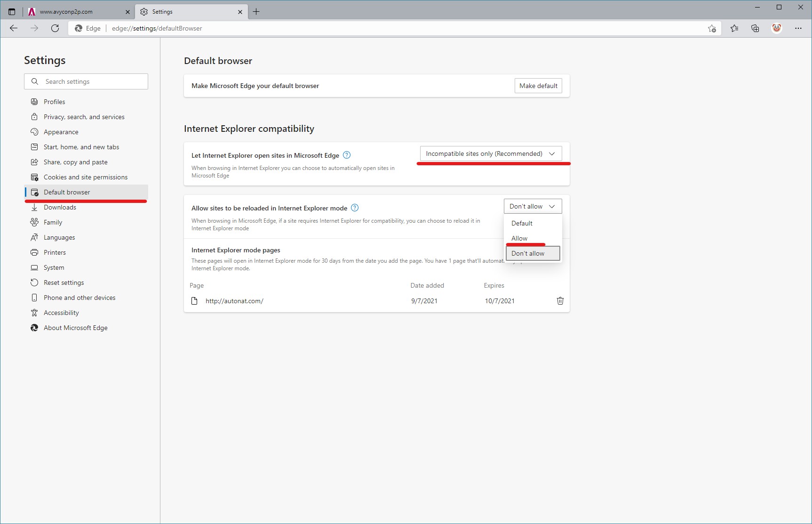
Task: Choose Allow in the dropdown list
Action: coord(533,238)
